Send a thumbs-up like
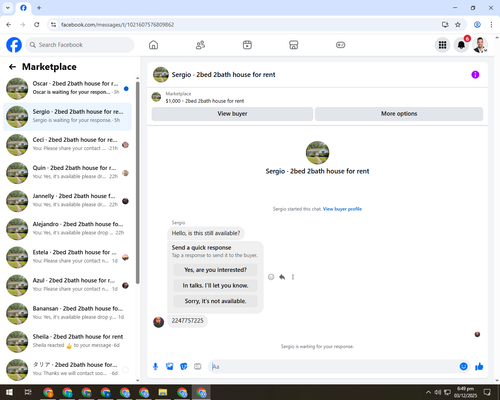This screenshot has width=500, height=400. 479,366
